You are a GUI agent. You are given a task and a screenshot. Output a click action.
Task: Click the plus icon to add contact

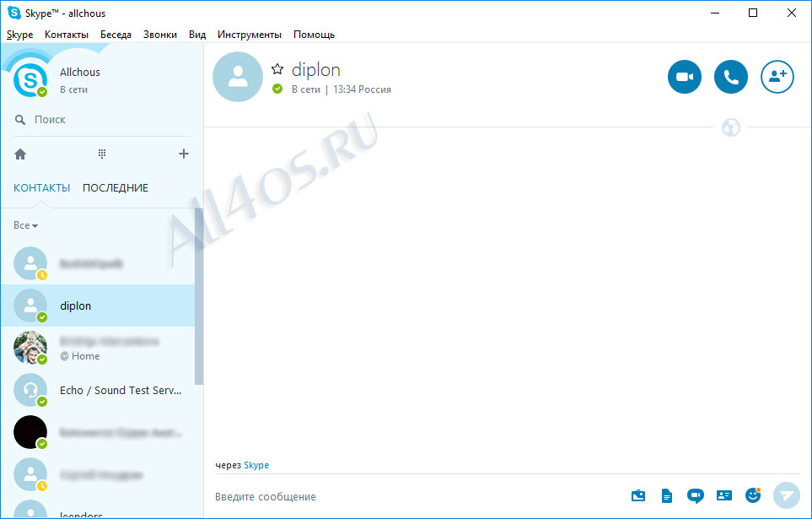[x=183, y=154]
